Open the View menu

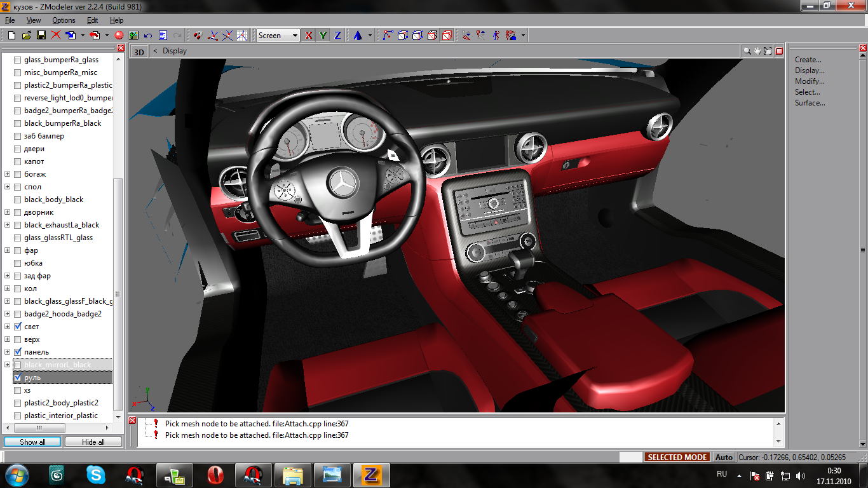(34, 20)
